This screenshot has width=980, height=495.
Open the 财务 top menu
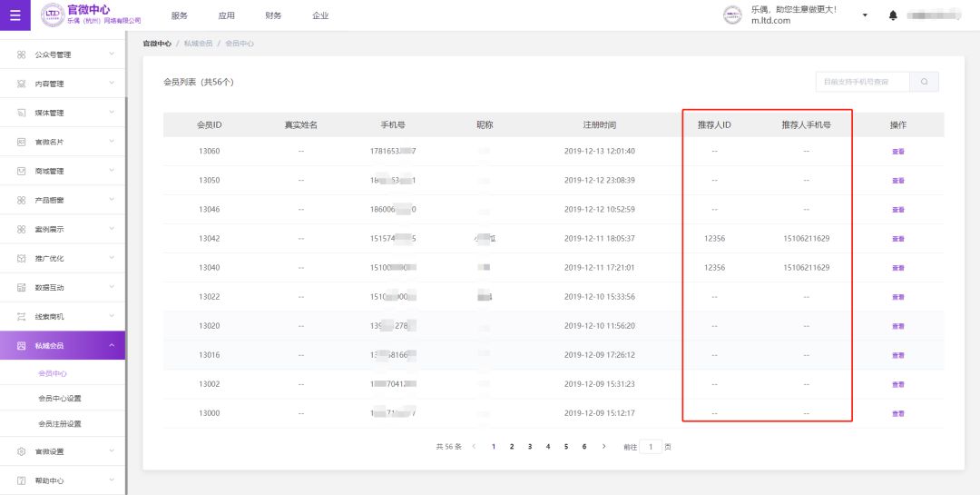point(273,15)
